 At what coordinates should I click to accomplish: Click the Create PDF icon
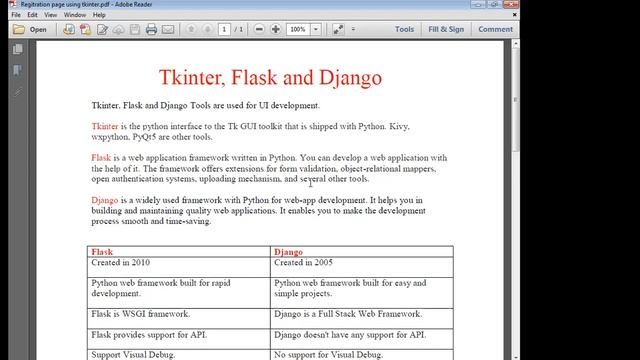coord(85,29)
